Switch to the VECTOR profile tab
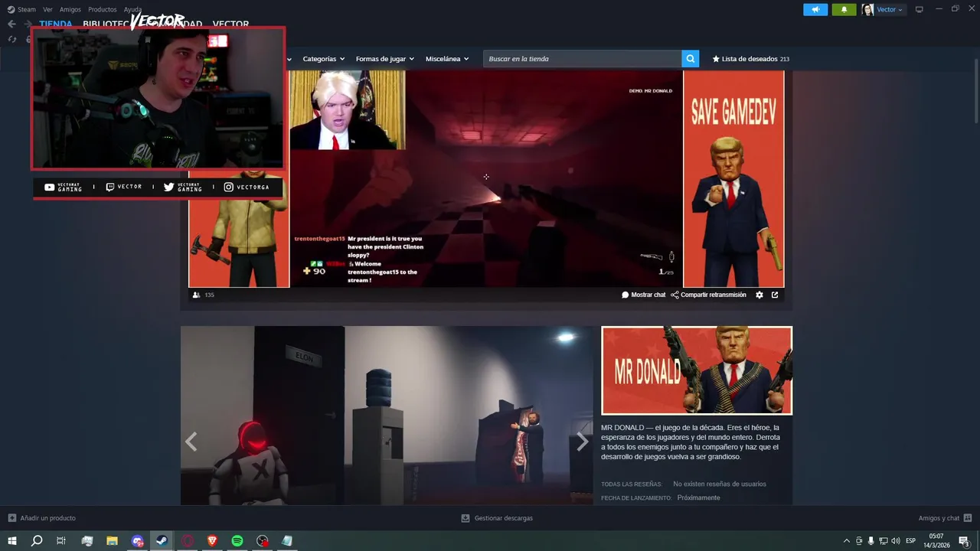Screen dimensions: 980x551 point(230,24)
